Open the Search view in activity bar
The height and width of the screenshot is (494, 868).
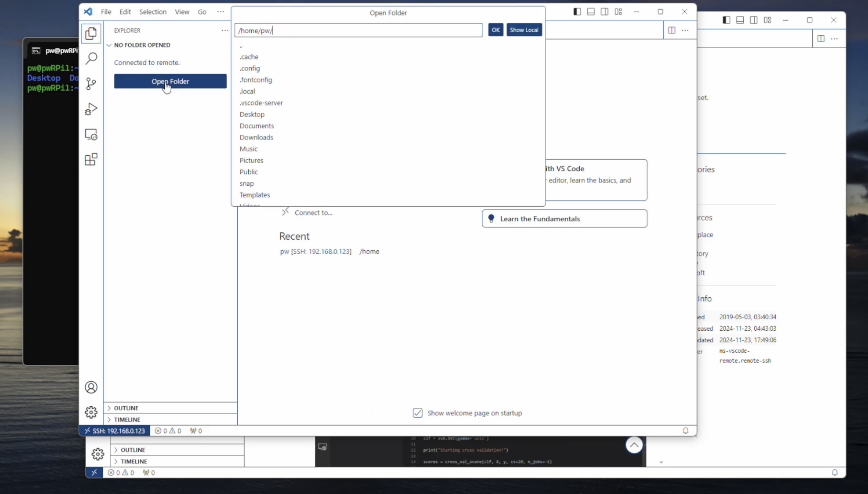91,58
